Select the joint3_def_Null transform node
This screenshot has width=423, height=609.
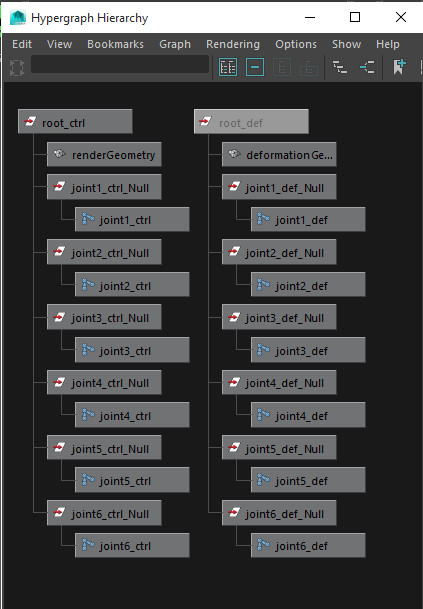pyautogui.click(x=279, y=317)
